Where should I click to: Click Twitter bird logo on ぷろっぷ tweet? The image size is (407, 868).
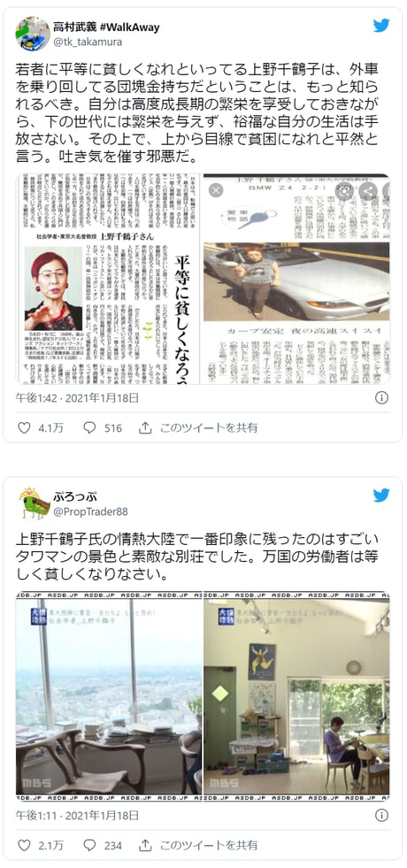click(381, 495)
